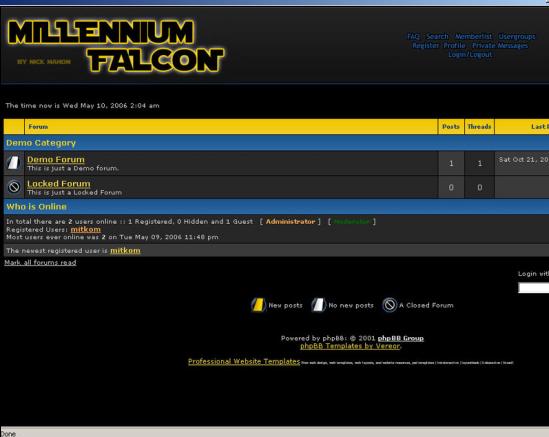Click the New posts legend icon
This screenshot has height=437, width=549.
point(258,305)
